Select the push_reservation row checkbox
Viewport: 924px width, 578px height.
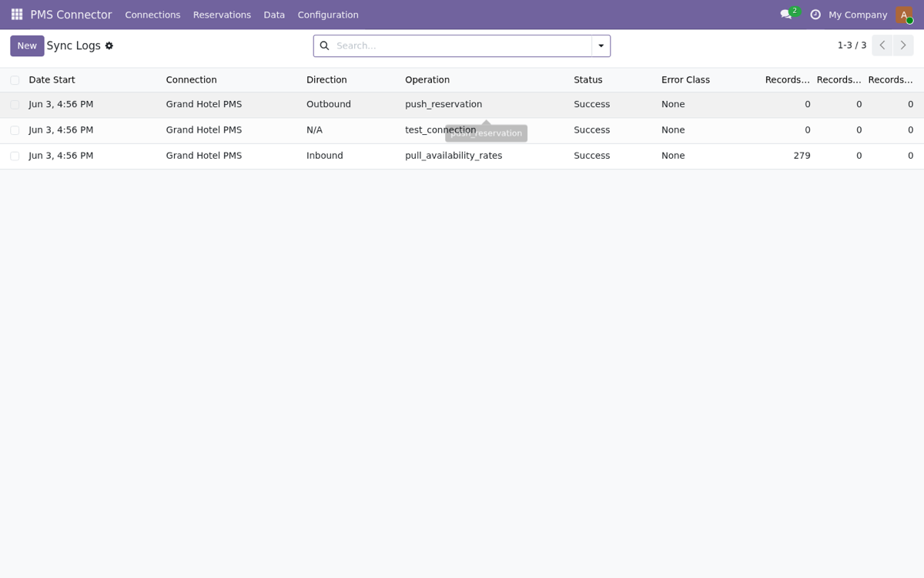tap(15, 105)
